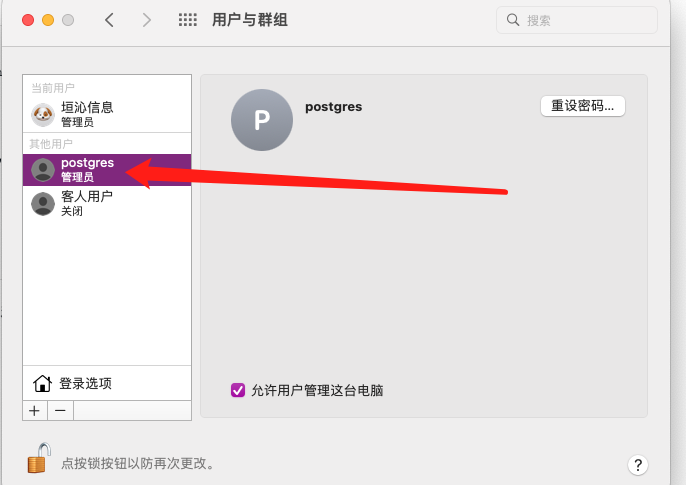Go forward with the right chevron
Screen dimensions: 686x485
click(x=147, y=20)
